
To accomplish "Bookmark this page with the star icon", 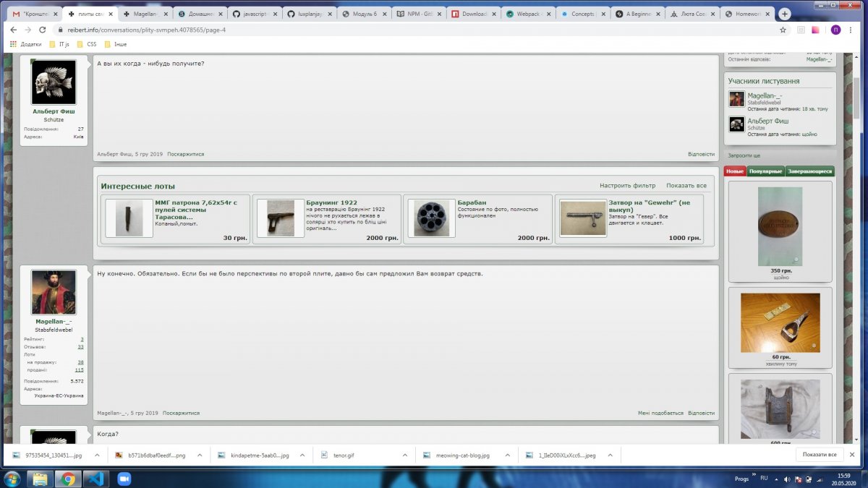I will [783, 30].
